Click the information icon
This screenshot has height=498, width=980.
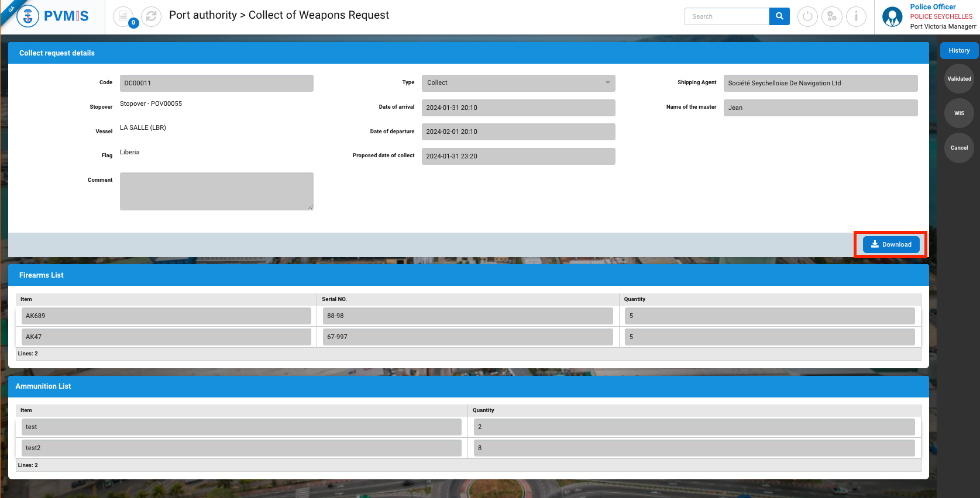pos(856,16)
